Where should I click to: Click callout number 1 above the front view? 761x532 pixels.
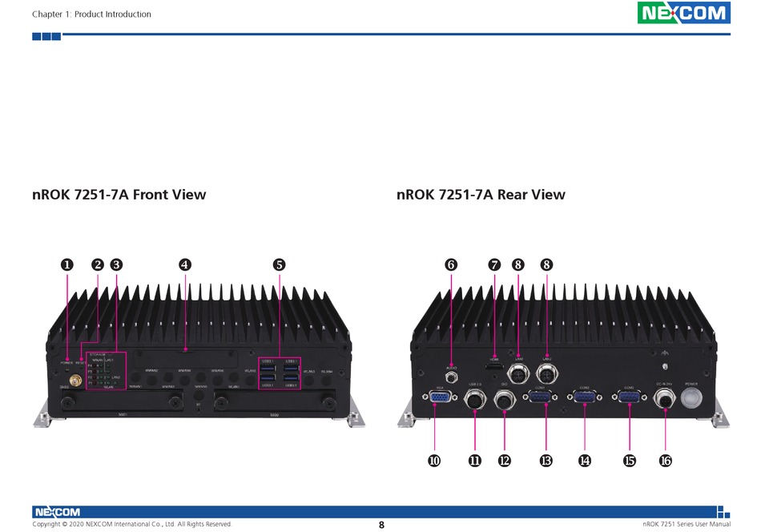[67, 264]
